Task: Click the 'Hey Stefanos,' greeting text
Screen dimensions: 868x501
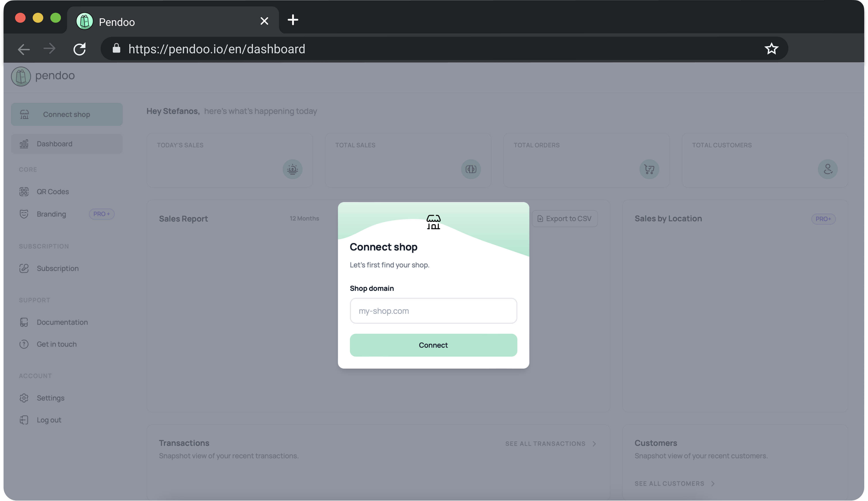Action: coord(173,111)
